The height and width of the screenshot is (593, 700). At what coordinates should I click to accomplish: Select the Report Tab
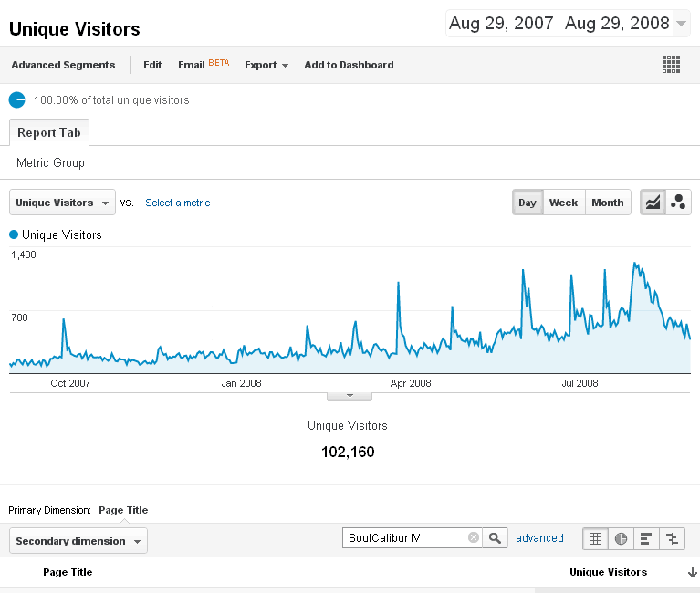pyautogui.click(x=49, y=132)
